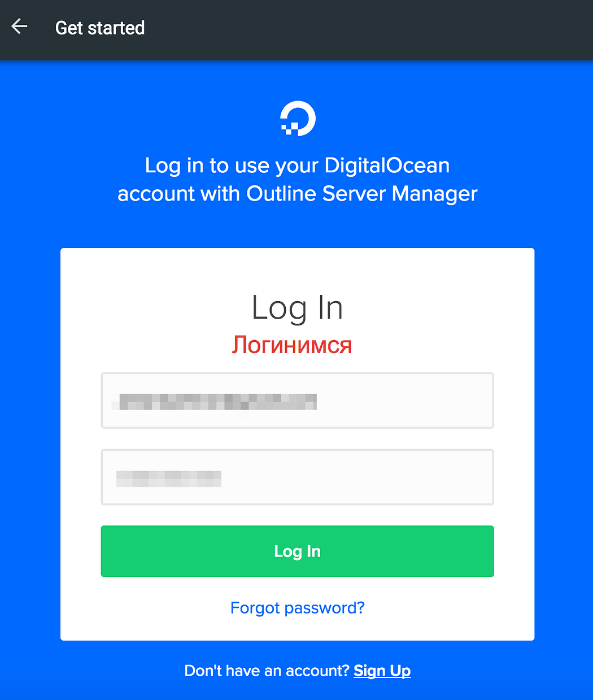Select the pixelated email text in the field

click(214, 402)
